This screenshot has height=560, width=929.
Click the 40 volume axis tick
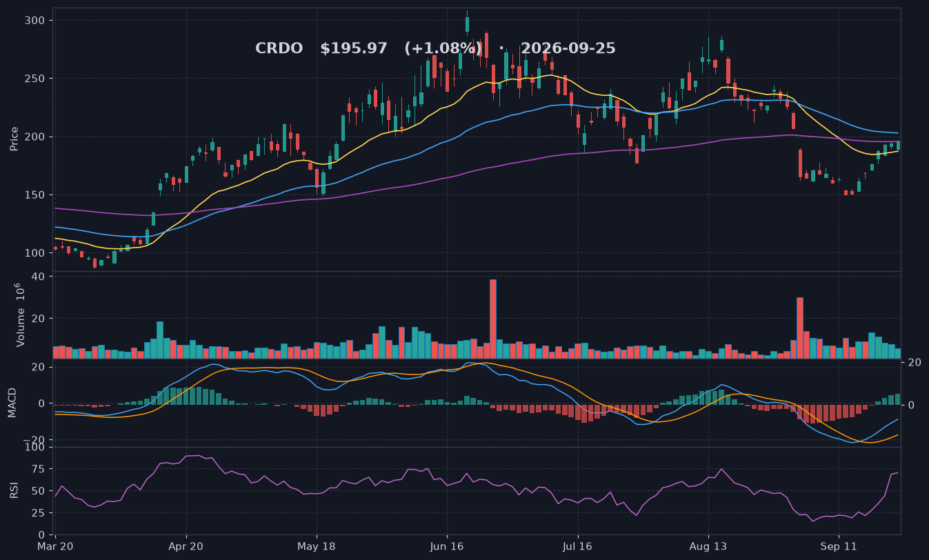coord(39,277)
